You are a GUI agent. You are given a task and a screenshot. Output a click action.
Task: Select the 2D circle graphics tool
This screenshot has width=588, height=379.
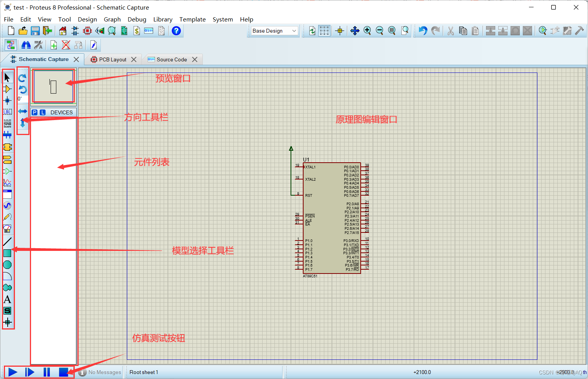pyautogui.click(x=7, y=265)
